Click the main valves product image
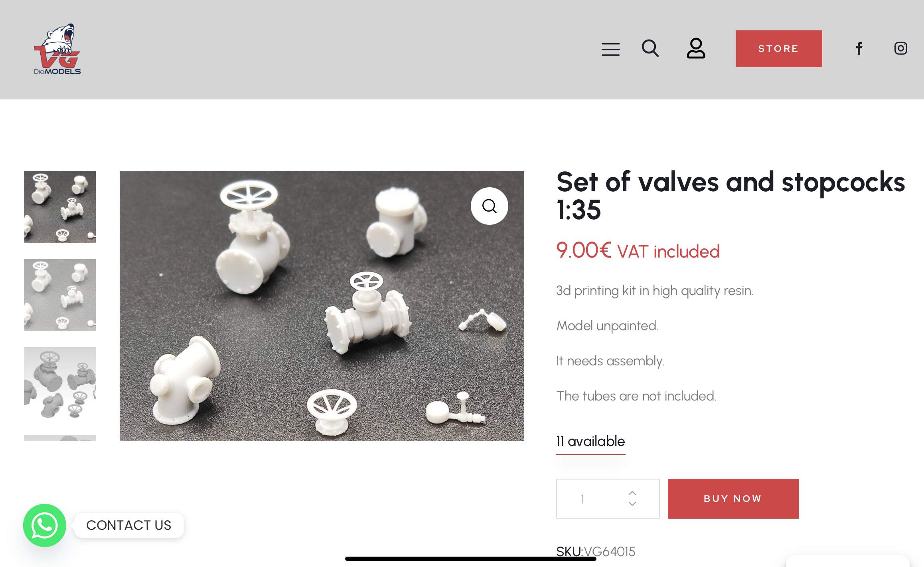This screenshot has height=567, width=924. [322, 306]
